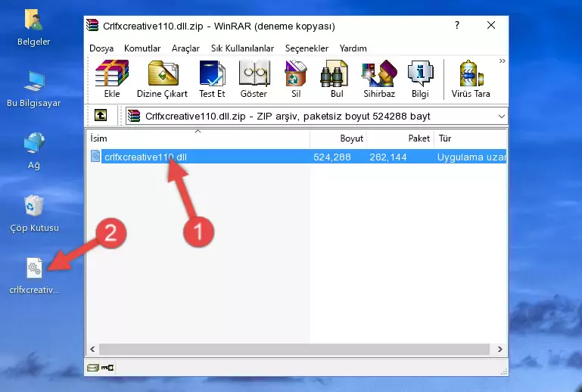Image resolution: width=582 pixels, height=392 pixels.
Task: Sort list by Paket column
Action: [x=400, y=138]
